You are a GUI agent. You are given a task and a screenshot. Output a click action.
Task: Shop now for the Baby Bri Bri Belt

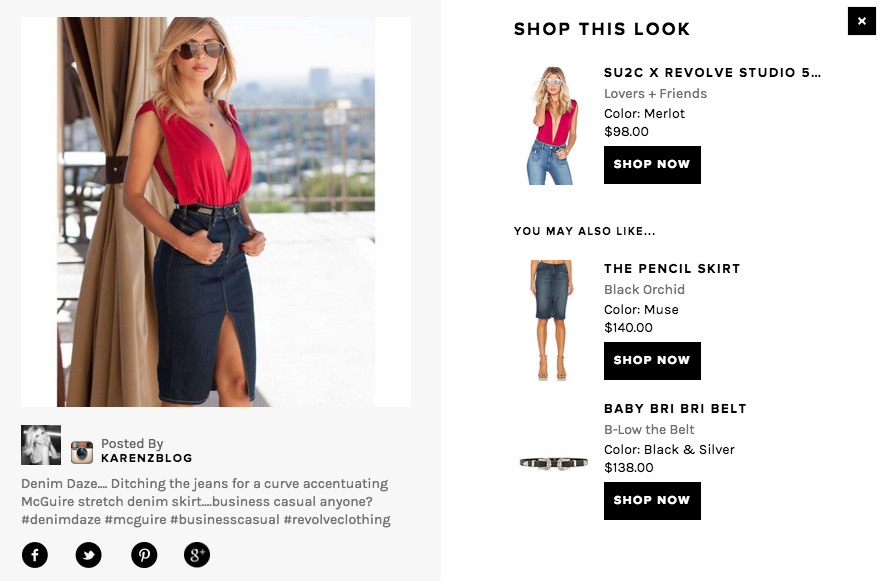pyautogui.click(x=652, y=501)
